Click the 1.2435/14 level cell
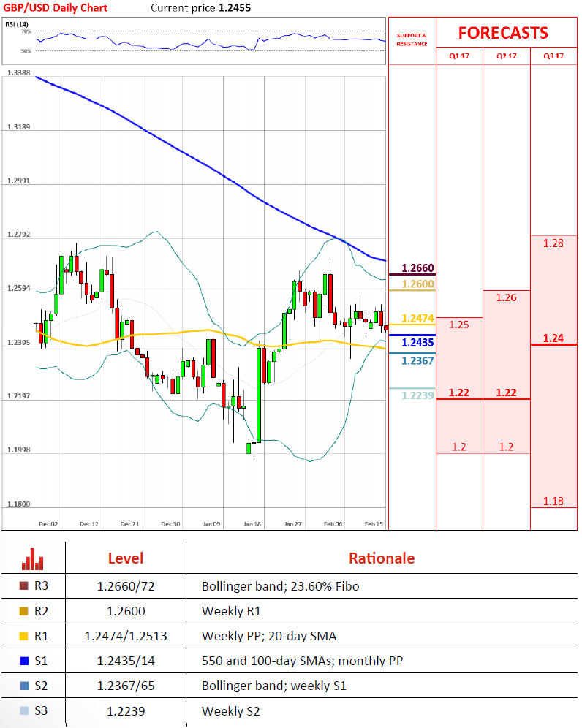 click(x=126, y=661)
